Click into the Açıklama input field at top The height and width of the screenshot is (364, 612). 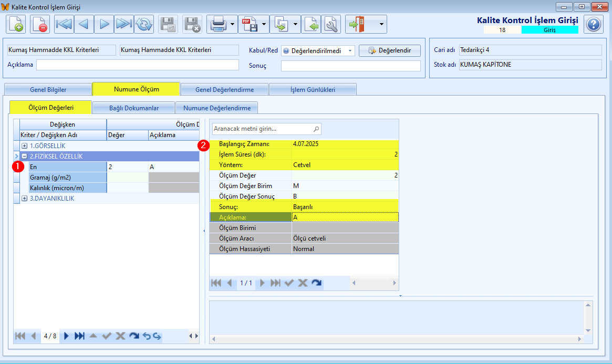click(x=138, y=65)
